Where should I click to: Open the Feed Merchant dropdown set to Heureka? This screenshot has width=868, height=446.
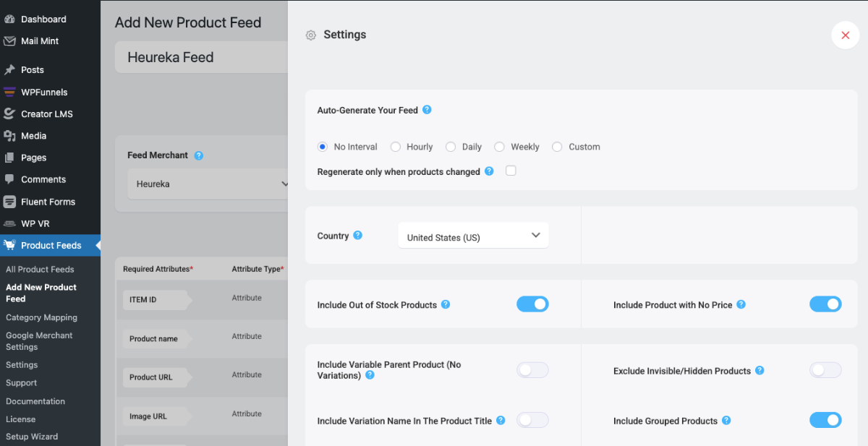click(210, 184)
